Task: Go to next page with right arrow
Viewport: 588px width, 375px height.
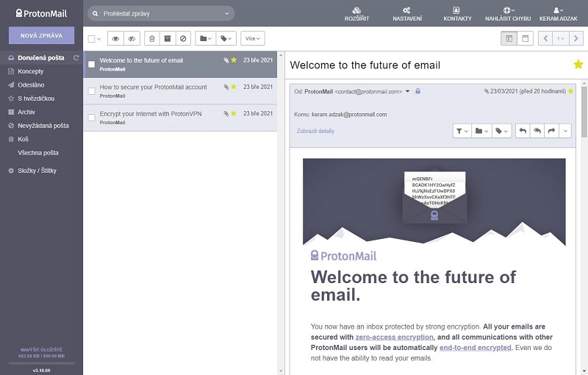Action: [576, 38]
